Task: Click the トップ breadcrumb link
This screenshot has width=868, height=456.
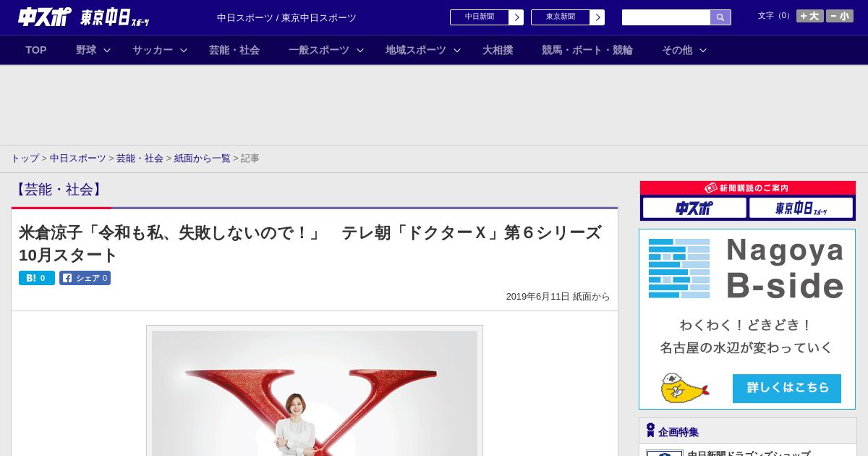Action: click(25, 158)
